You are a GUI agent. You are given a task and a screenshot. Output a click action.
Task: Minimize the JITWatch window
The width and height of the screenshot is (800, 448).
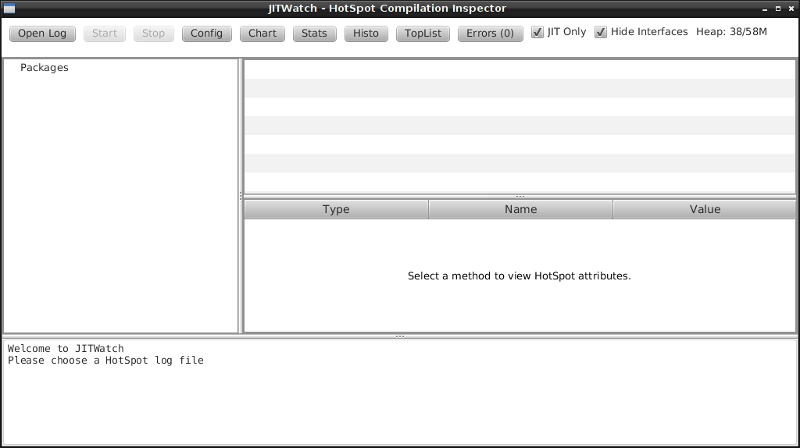click(764, 9)
